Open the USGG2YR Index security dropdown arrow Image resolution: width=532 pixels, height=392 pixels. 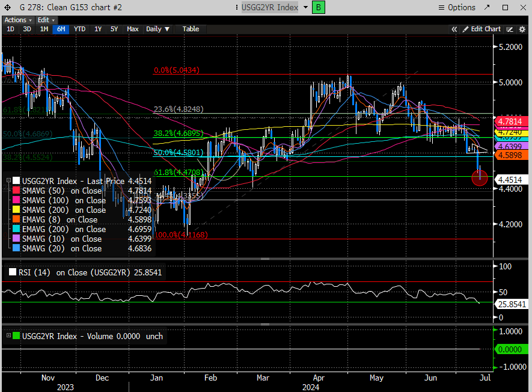(x=305, y=8)
